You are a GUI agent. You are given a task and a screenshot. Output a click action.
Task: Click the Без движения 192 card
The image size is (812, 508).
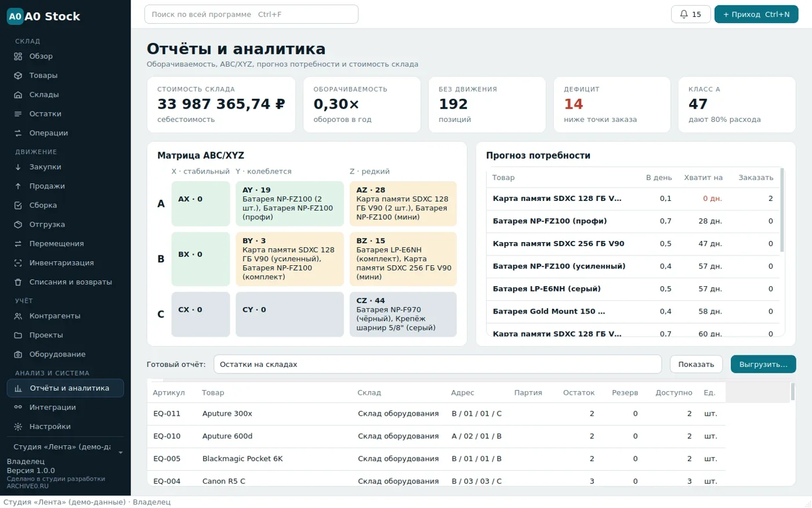(487, 105)
